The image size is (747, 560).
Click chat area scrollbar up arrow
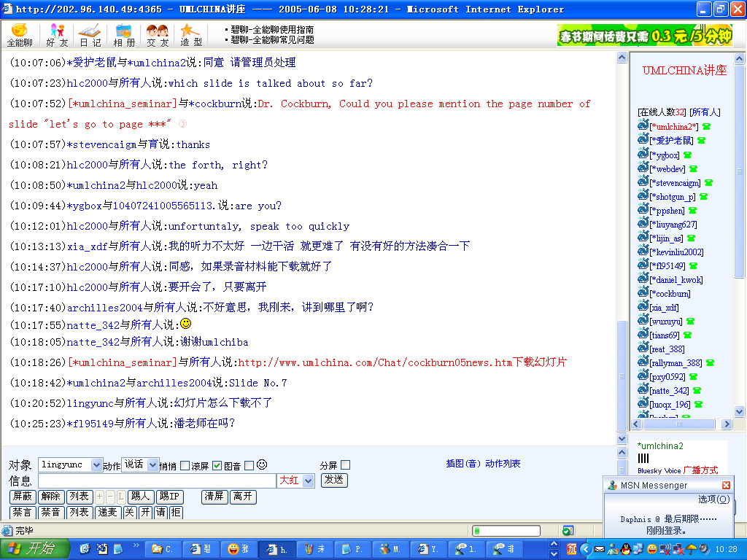[x=622, y=58]
